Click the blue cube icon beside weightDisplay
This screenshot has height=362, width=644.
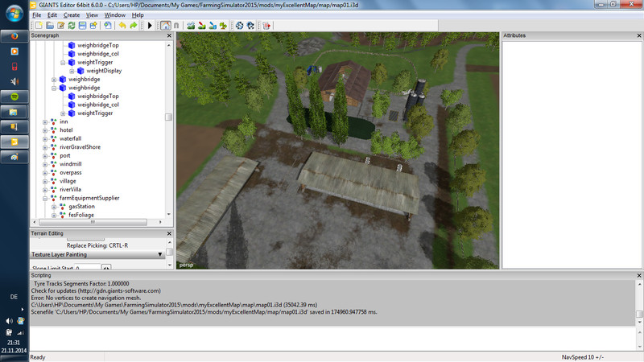80,71
